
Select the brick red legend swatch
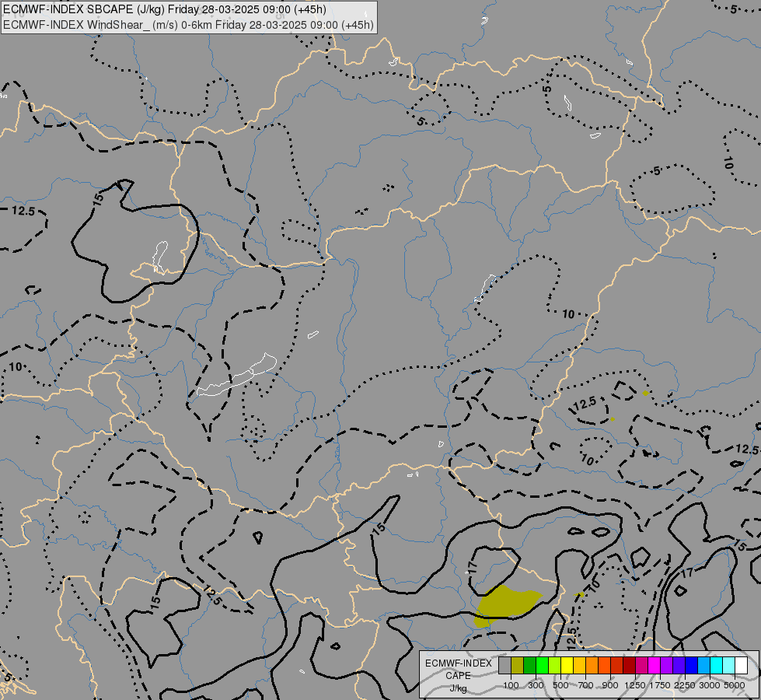point(617,666)
